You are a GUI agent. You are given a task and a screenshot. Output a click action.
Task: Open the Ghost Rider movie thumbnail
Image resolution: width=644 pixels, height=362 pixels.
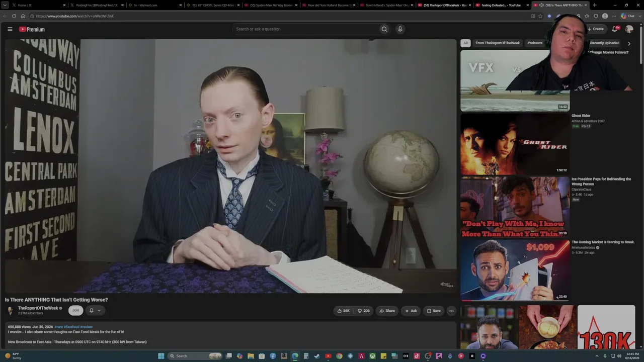coord(515,144)
